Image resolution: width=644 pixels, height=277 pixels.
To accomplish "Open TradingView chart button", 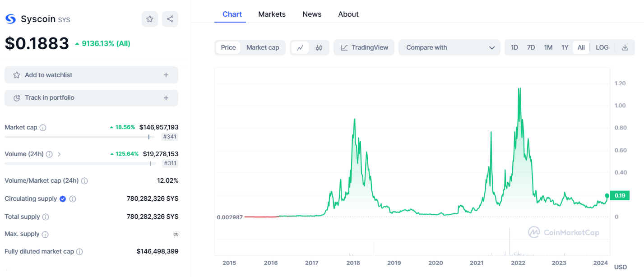I will (x=364, y=47).
